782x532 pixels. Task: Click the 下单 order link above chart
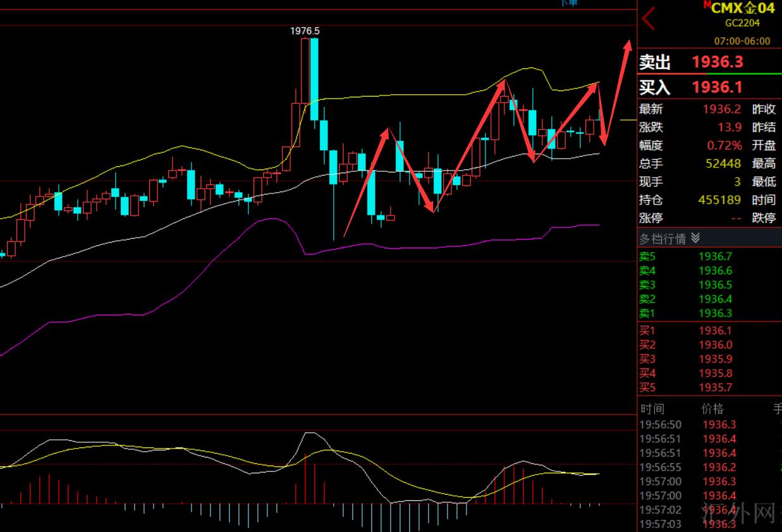(569, 3)
